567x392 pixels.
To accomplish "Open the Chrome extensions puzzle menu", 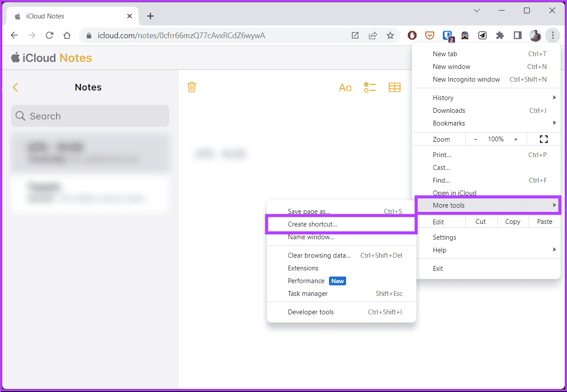I will click(500, 35).
